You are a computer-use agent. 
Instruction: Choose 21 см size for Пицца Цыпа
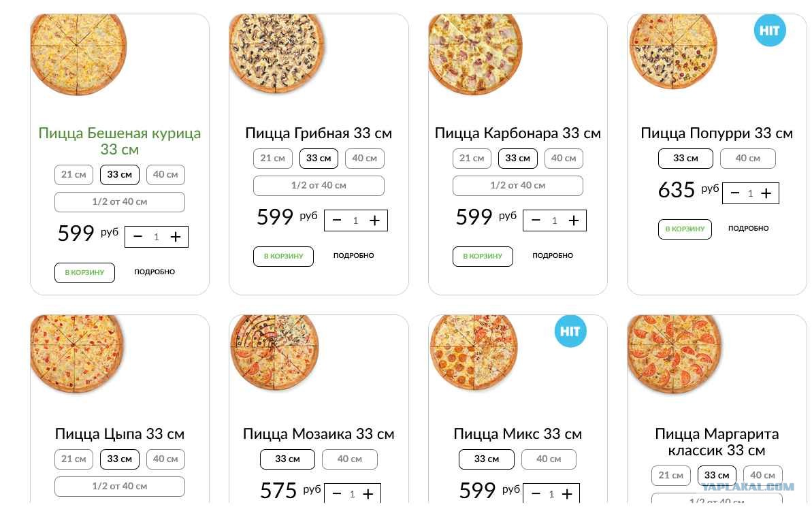pos(74,459)
